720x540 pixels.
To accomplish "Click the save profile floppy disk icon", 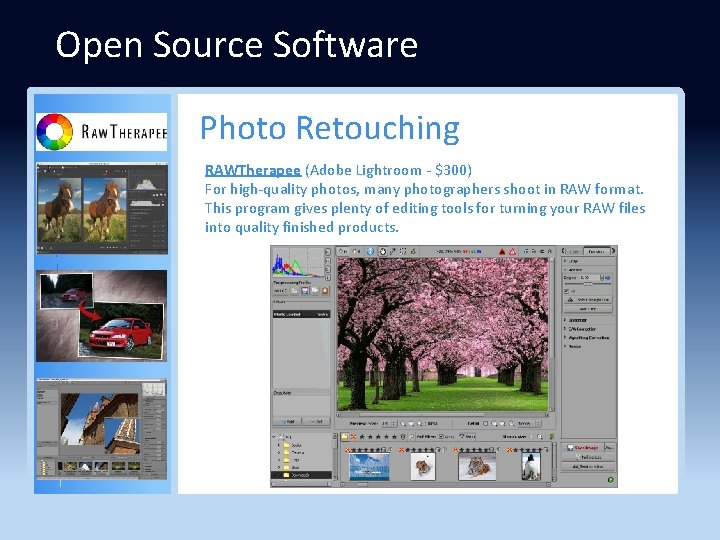I will [305, 291].
